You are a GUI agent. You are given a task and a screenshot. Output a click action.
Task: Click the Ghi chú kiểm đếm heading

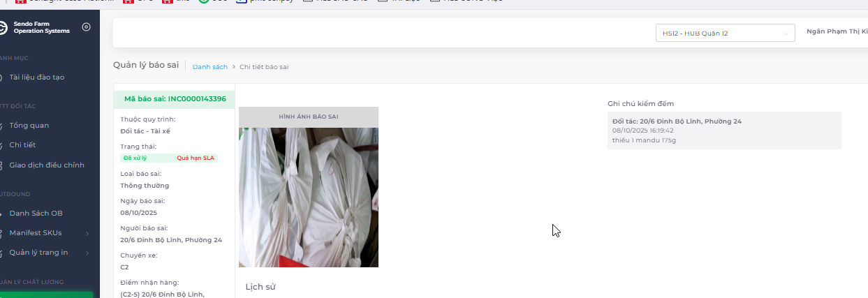click(640, 103)
